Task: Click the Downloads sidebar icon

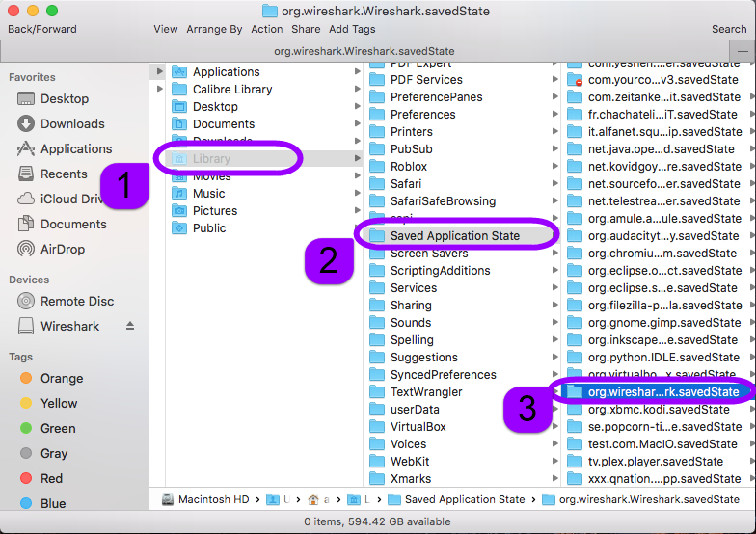Action: click(x=26, y=123)
